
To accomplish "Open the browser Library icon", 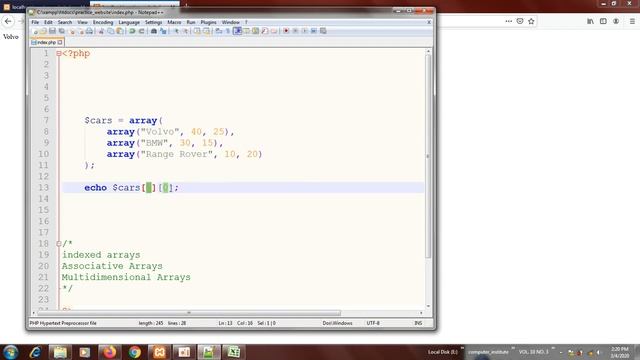I will click(590, 21).
